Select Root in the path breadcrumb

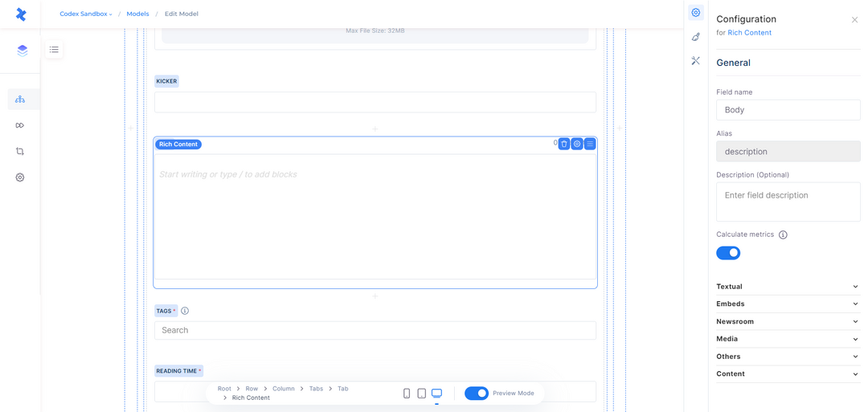tap(224, 389)
